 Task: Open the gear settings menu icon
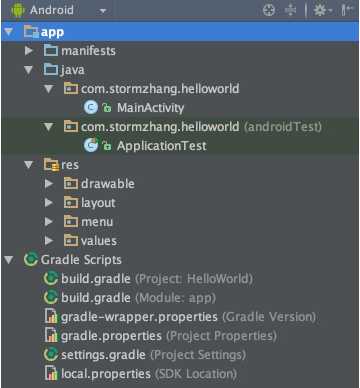322,10
